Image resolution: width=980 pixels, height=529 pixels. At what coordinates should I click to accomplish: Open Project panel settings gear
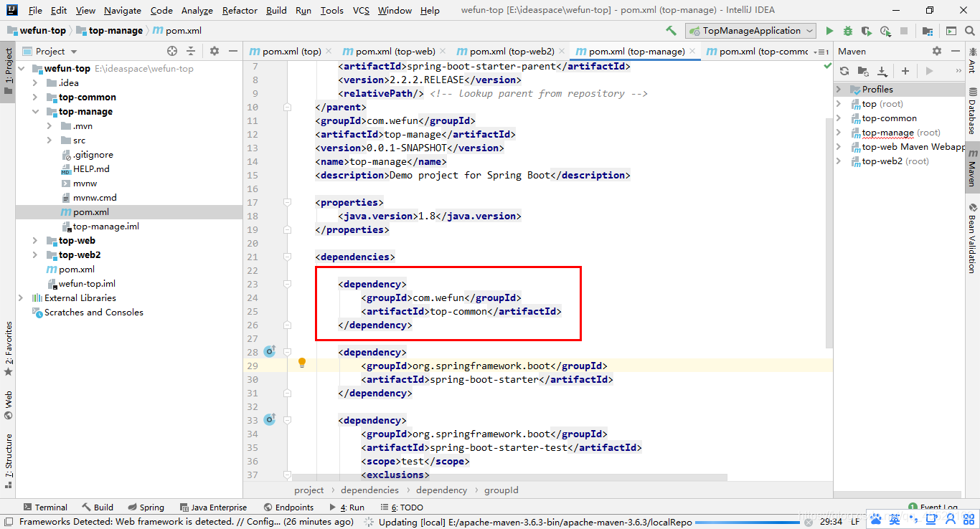[x=214, y=51]
